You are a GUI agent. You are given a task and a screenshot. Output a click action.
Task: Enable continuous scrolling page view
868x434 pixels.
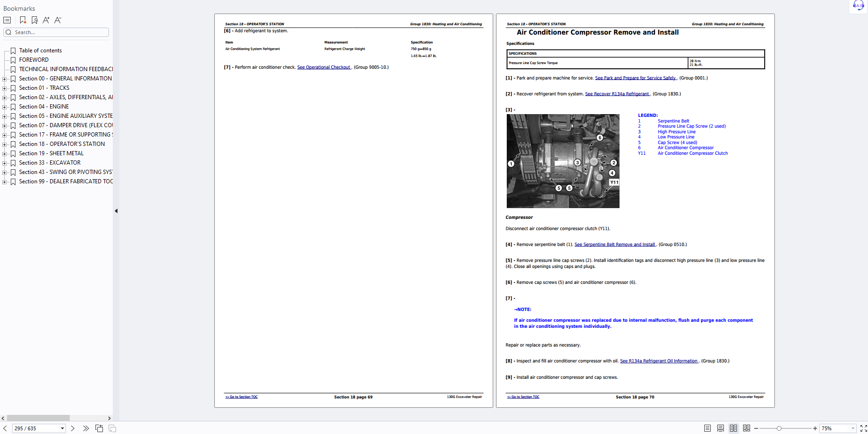[x=720, y=428]
